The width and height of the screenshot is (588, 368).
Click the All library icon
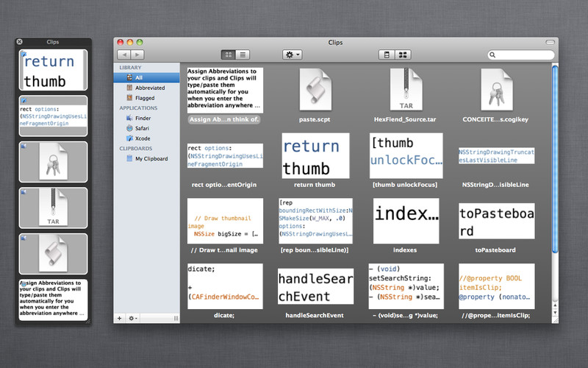point(129,77)
